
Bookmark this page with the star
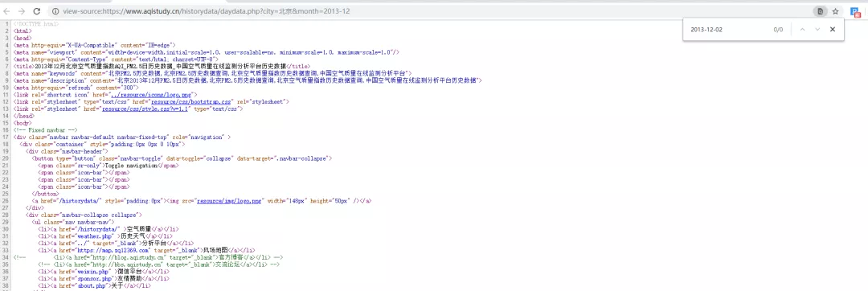[x=835, y=11]
